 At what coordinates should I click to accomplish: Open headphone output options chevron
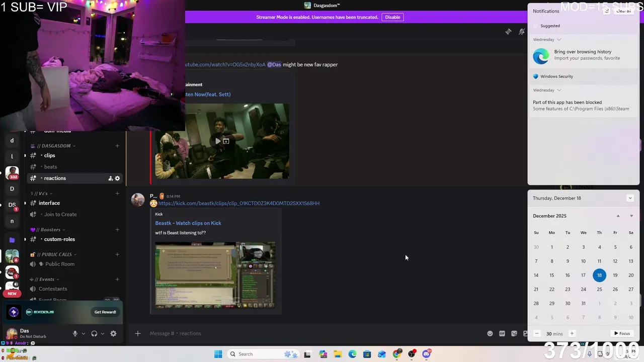(x=103, y=333)
